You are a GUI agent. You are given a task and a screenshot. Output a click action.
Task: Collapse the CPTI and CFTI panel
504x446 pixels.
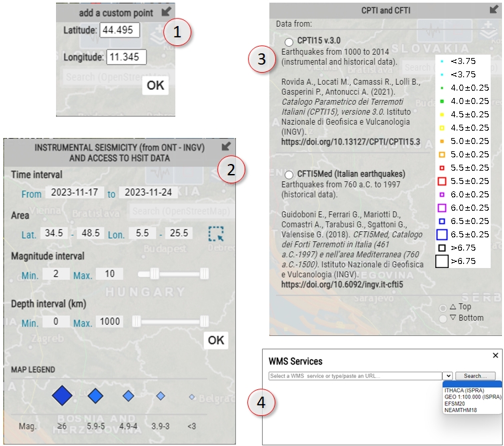coord(494,9)
